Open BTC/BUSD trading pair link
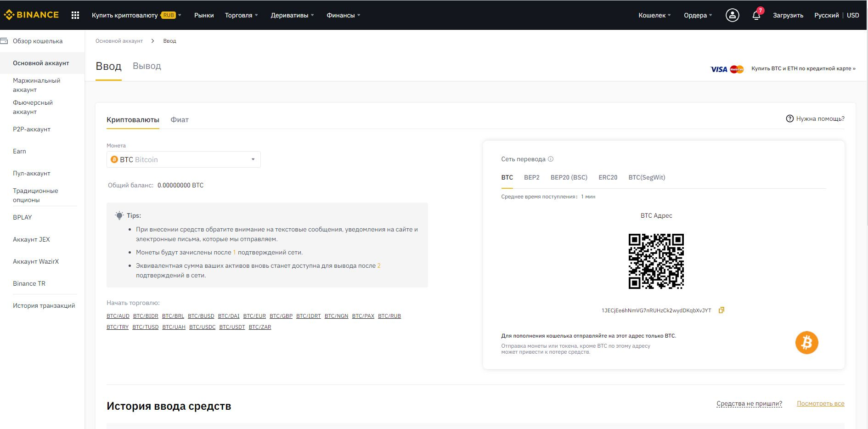Screen dimensions: 868x429 [201, 316]
